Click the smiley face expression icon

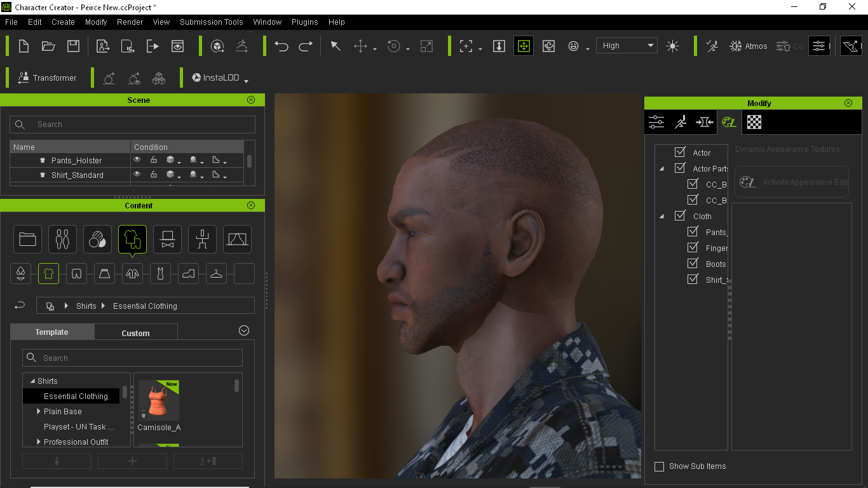coord(574,46)
